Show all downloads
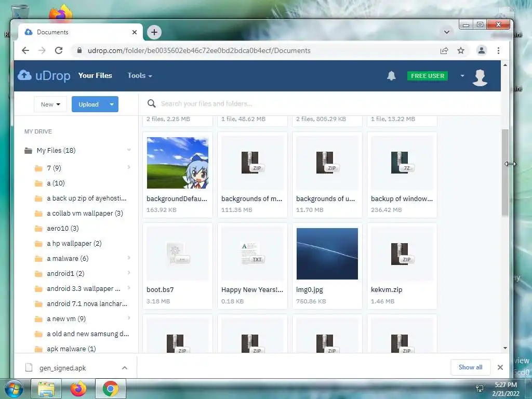The image size is (532, 399). pyautogui.click(x=470, y=367)
